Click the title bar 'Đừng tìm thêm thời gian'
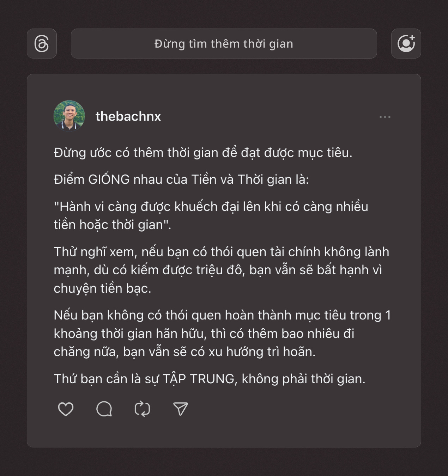Screen dimensions: 448x476 pos(224,44)
